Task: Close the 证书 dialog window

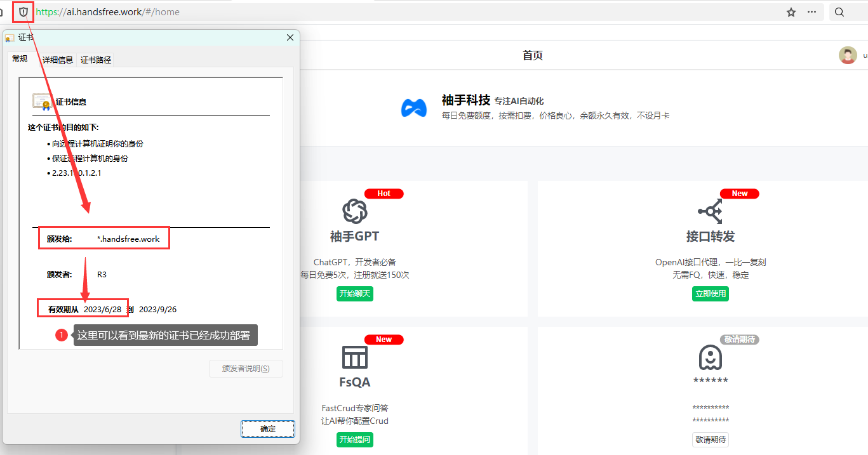Action: (290, 37)
